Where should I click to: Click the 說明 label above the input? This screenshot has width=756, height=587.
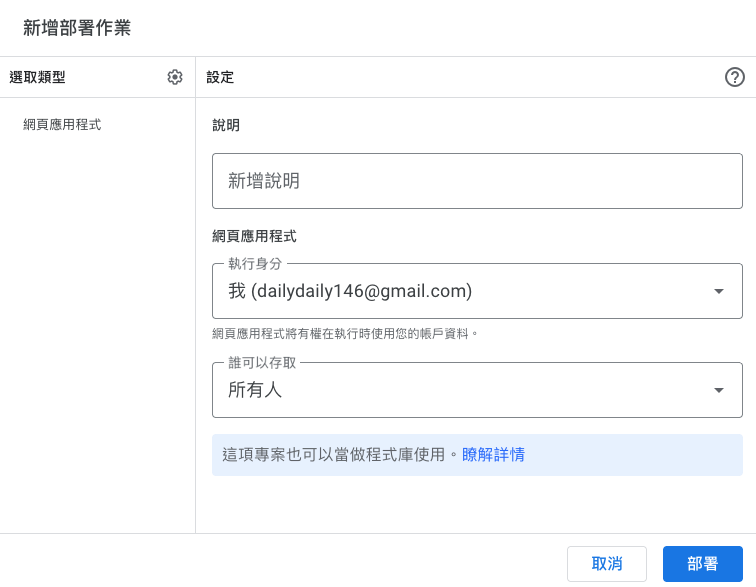(226, 125)
